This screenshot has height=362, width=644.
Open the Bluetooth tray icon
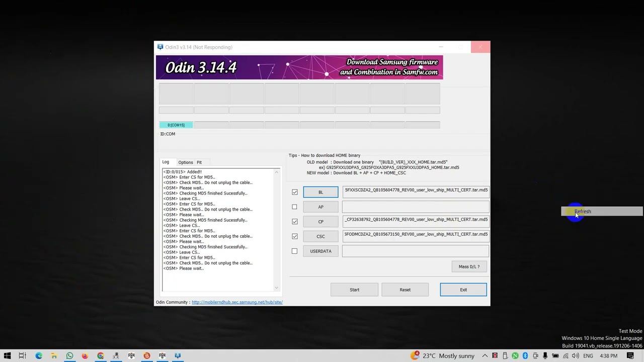(525, 355)
